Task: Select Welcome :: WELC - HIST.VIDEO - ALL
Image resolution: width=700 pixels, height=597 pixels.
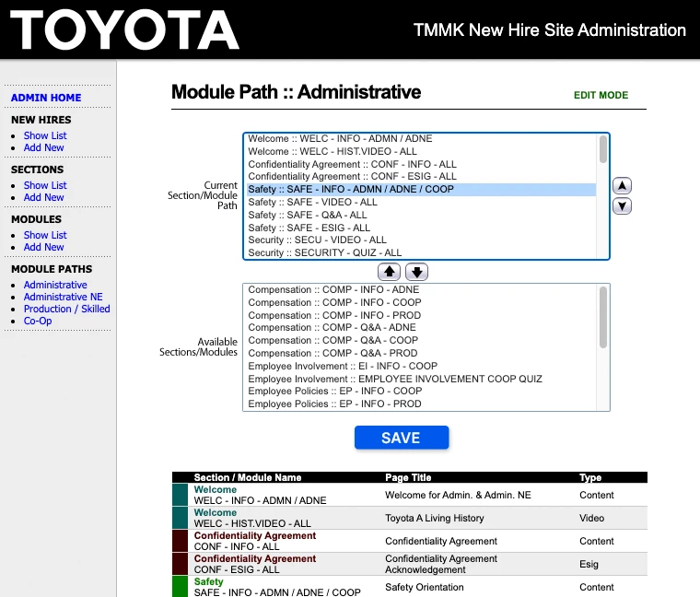Action: coord(422,151)
